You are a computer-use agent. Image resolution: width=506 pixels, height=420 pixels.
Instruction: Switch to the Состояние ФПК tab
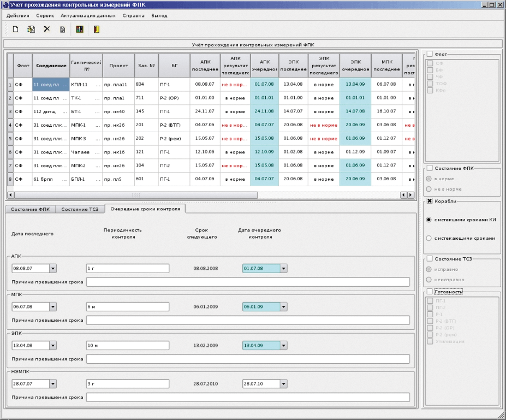point(31,209)
